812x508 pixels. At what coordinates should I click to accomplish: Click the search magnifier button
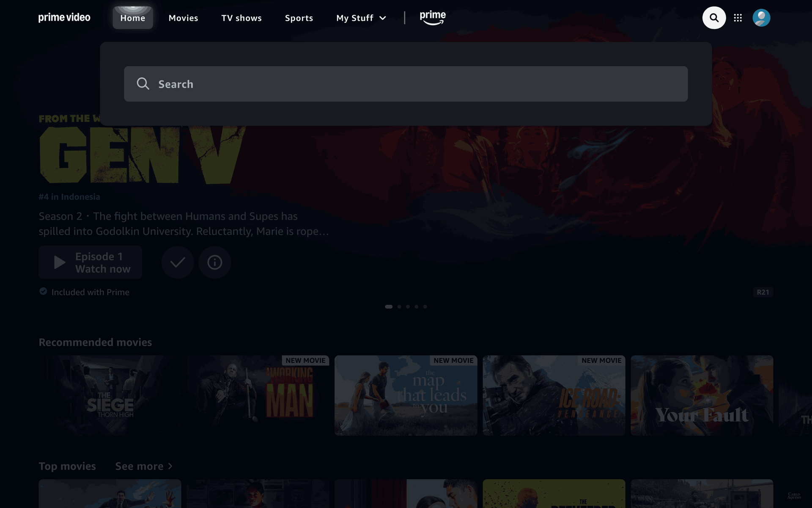(x=714, y=18)
